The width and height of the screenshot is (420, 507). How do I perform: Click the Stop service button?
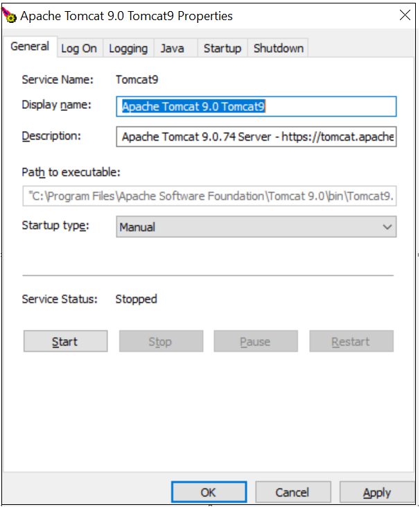tap(161, 341)
